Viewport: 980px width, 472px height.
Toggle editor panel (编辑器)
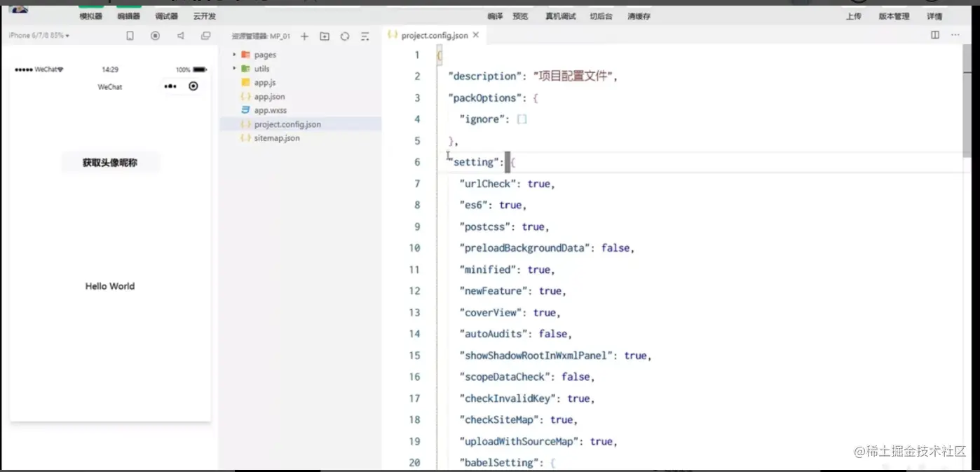[x=128, y=16]
